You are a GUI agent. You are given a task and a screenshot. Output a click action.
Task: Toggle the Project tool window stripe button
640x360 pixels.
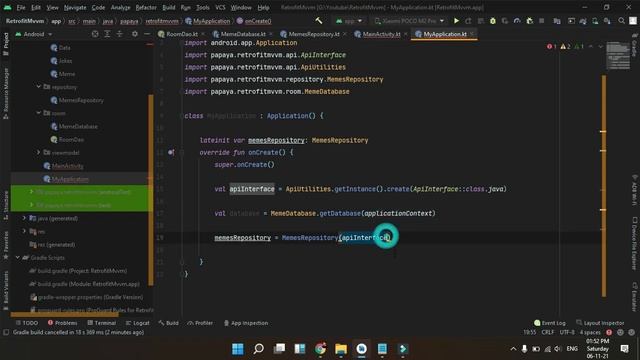pos(6,44)
